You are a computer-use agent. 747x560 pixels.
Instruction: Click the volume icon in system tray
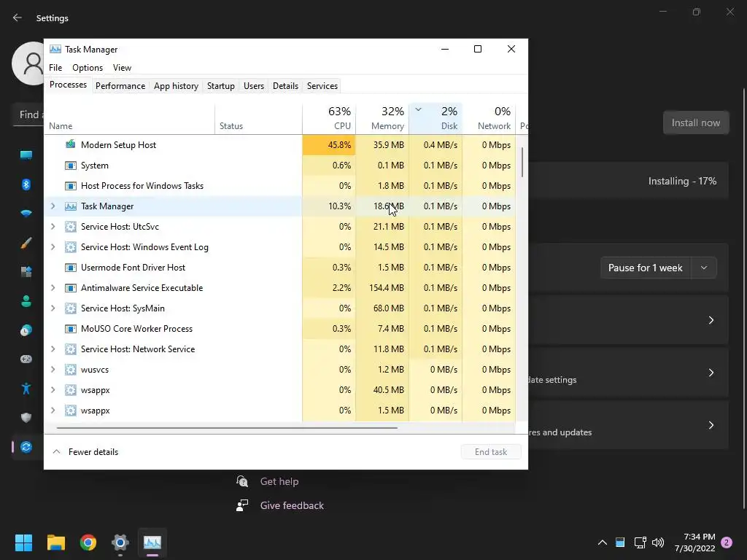coord(658,542)
